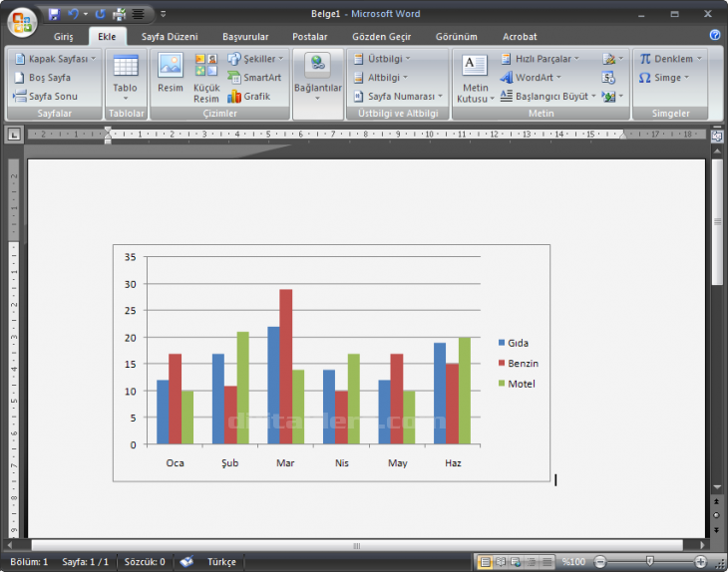
Task: Insert a Boş Sayfa blank page
Action: 43,78
